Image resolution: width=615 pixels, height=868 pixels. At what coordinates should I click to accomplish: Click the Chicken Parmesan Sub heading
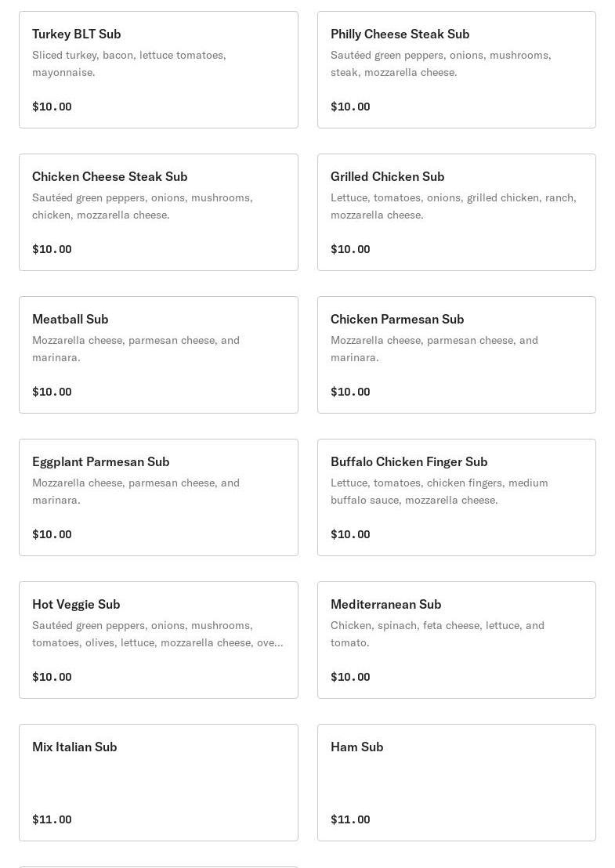click(x=397, y=319)
